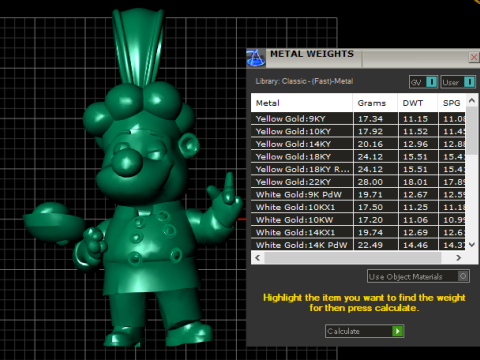Click the 17.50 grams cell

[375, 207]
